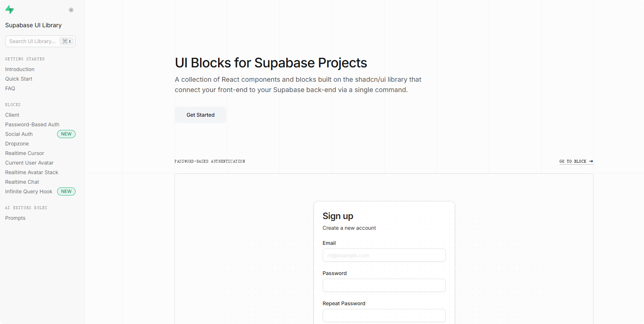This screenshot has height=324, width=644.
Task: Click the ⌘K shortcut badge in search bar
Action: pyautogui.click(x=66, y=41)
